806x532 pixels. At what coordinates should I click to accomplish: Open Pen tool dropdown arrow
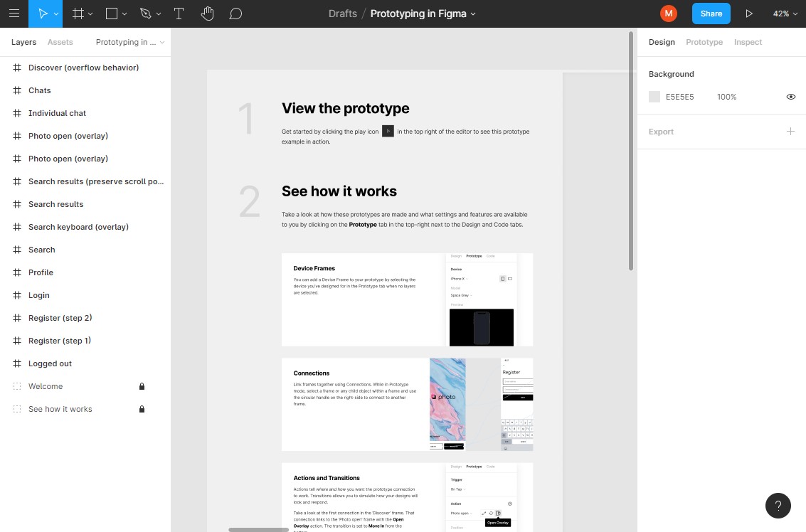(x=159, y=14)
